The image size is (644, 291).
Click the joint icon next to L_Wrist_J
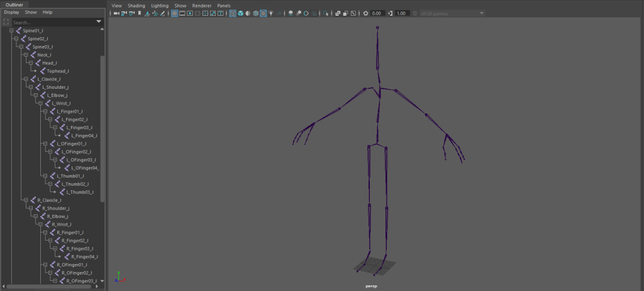point(47,103)
